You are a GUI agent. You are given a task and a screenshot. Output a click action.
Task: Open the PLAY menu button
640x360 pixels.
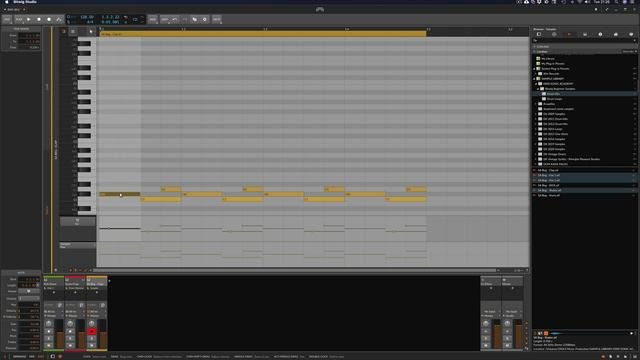click(x=19, y=19)
